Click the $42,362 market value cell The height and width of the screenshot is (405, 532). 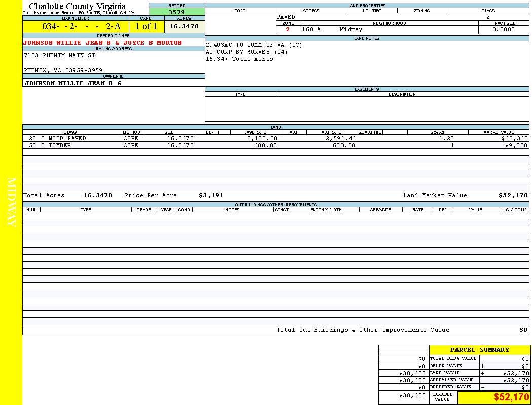tap(514, 138)
